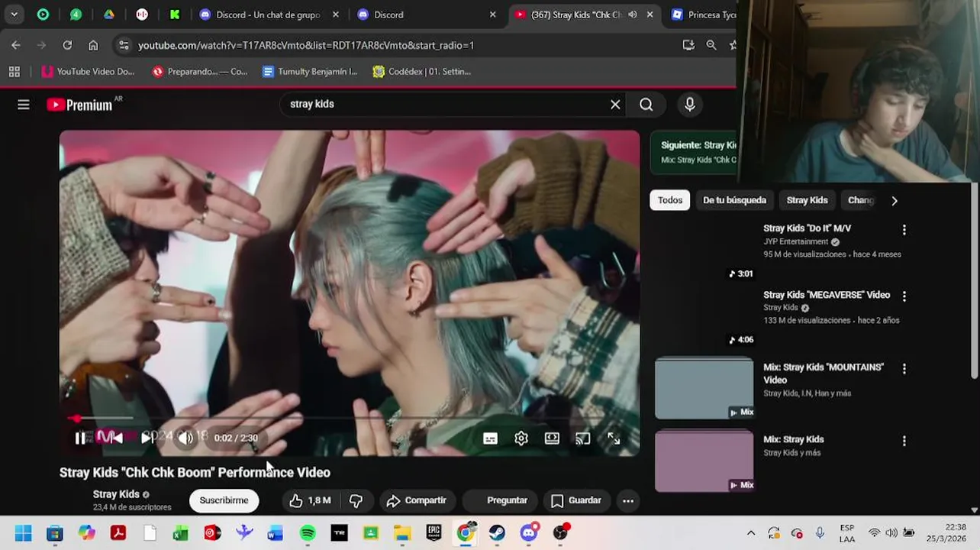Enter fullscreen video mode
This screenshot has height=550, width=980.
(x=614, y=438)
